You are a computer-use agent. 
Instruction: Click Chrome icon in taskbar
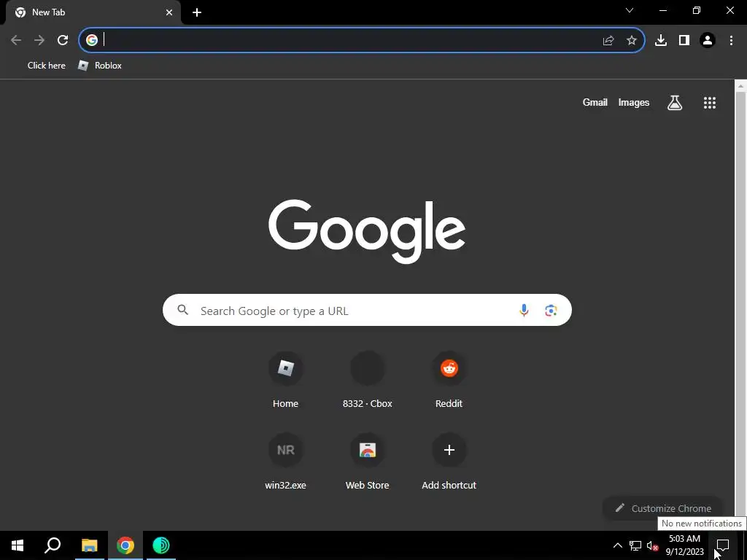point(125,545)
